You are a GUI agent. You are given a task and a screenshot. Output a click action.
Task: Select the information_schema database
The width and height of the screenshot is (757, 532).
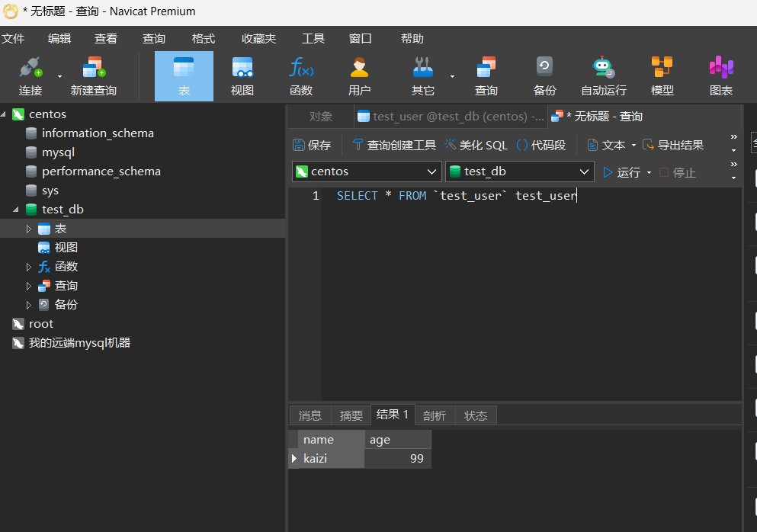[x=98, y=133]
